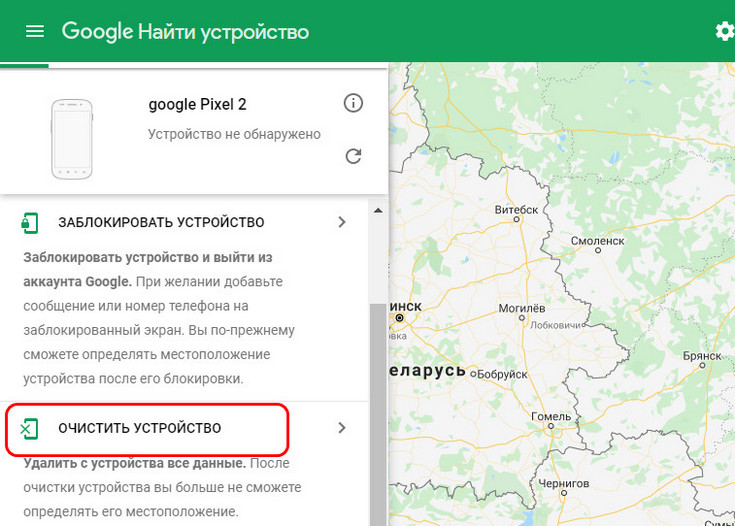
Task: Refresh the device location
Action: pyautogui.click(x=353, y=156)
